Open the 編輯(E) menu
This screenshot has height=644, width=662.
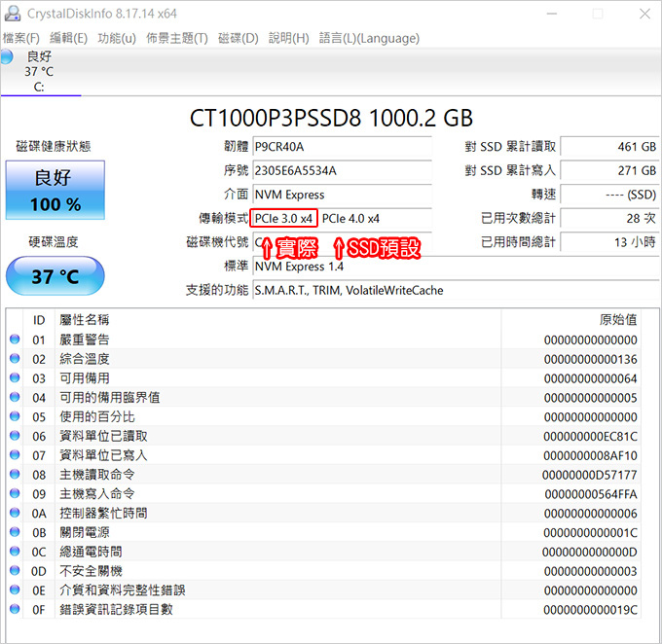[68, 38]
